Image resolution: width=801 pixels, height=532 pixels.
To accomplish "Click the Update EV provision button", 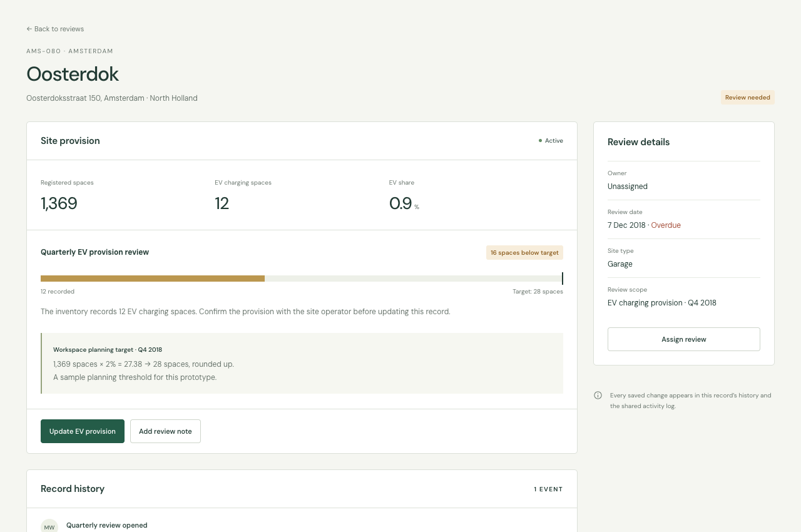I will point(83,431).
